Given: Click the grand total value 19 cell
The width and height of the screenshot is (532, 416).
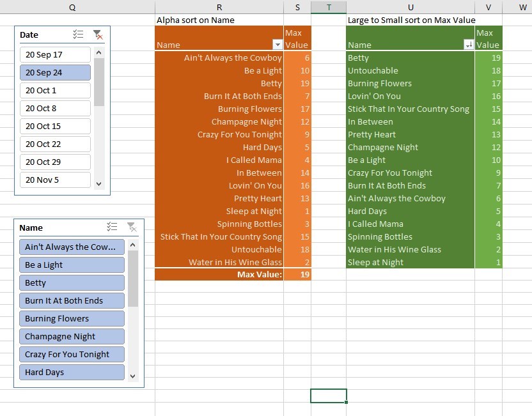Looking at the screenshot, I should 297,274.
